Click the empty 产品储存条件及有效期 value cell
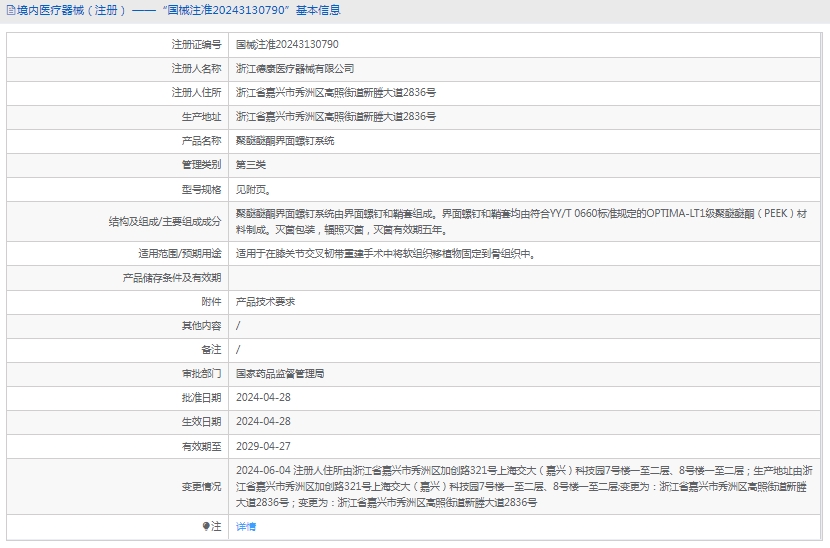This screenshot has width=830, height=548. tap(525, 278)
